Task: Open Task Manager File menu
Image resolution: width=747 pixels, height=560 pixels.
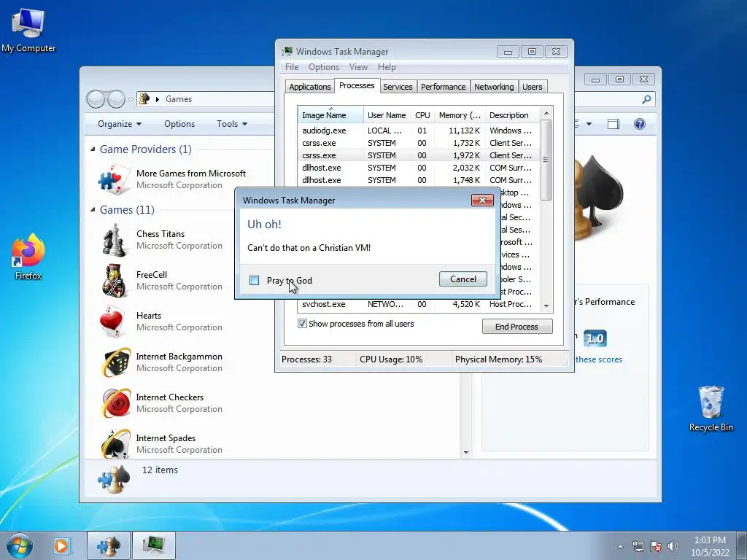Action: (x=292, y=67)
